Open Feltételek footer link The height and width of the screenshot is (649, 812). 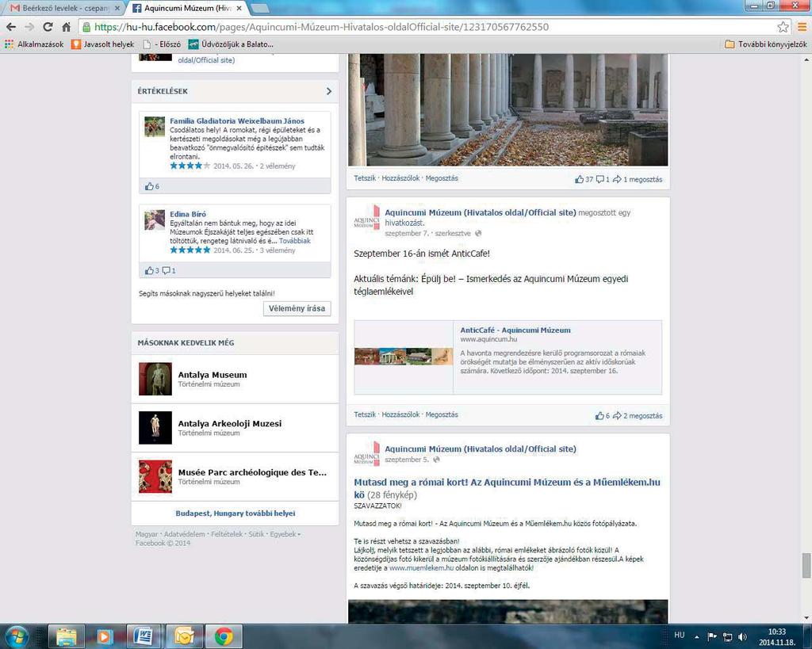[x=226, y=534]
